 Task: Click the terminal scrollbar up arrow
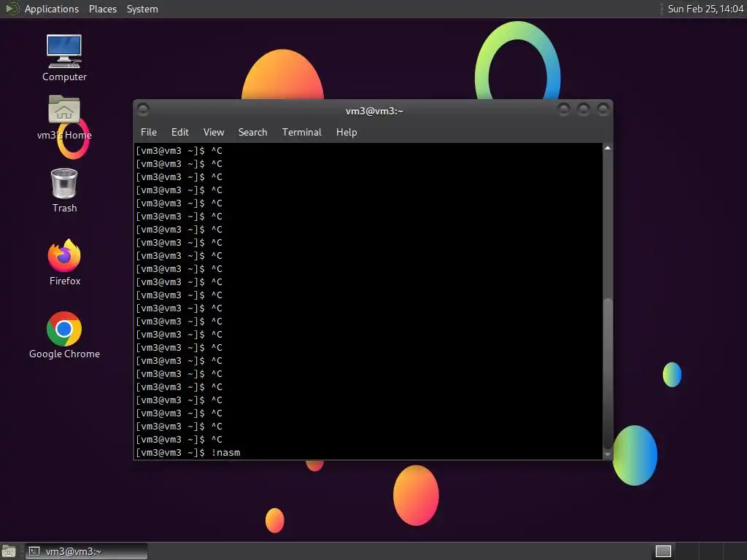tap(608, 148)
